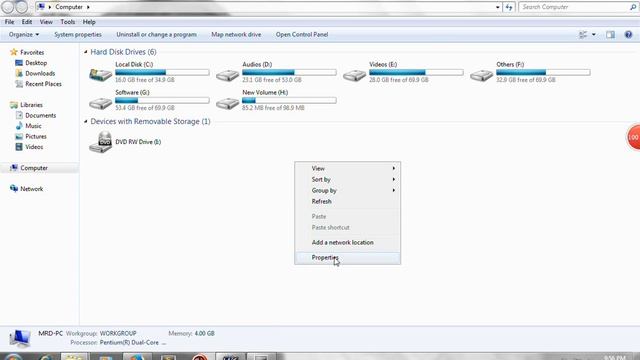Collapse Devices with Removable Storage group

86,121
